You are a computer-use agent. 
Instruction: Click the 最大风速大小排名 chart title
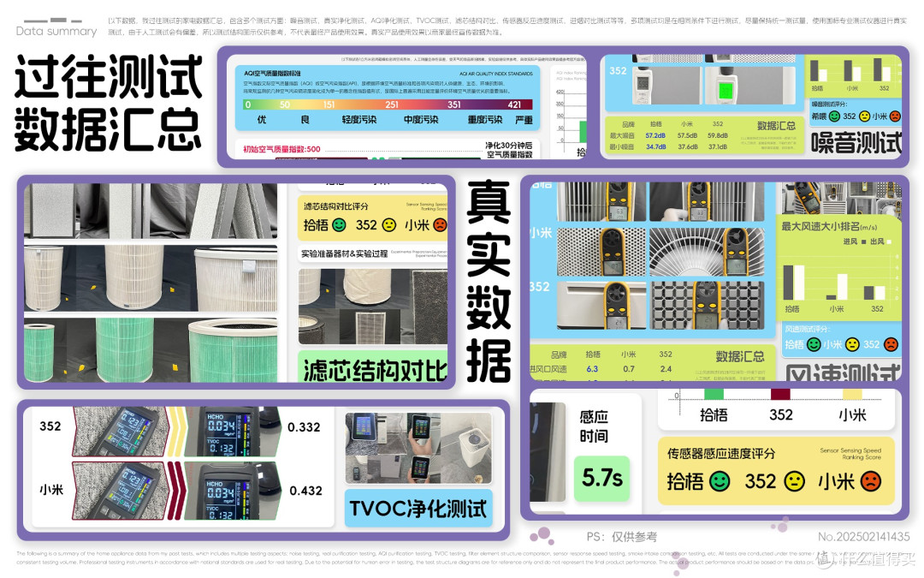coord(829,226)
